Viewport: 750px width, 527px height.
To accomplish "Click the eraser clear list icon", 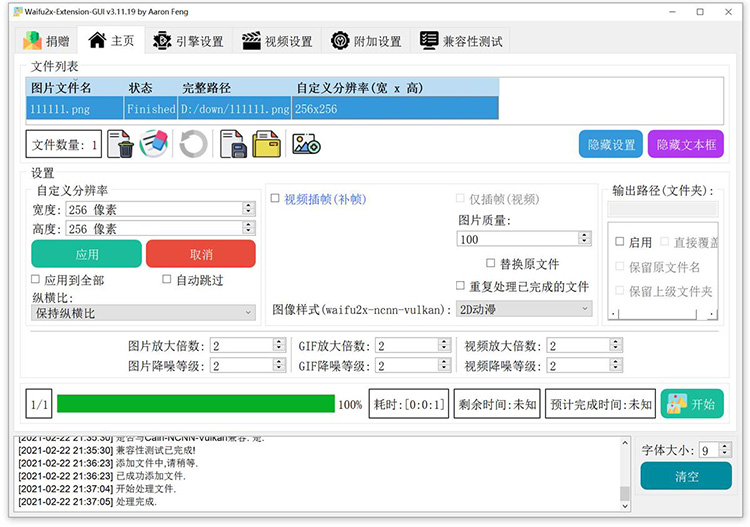I will 156,145.
